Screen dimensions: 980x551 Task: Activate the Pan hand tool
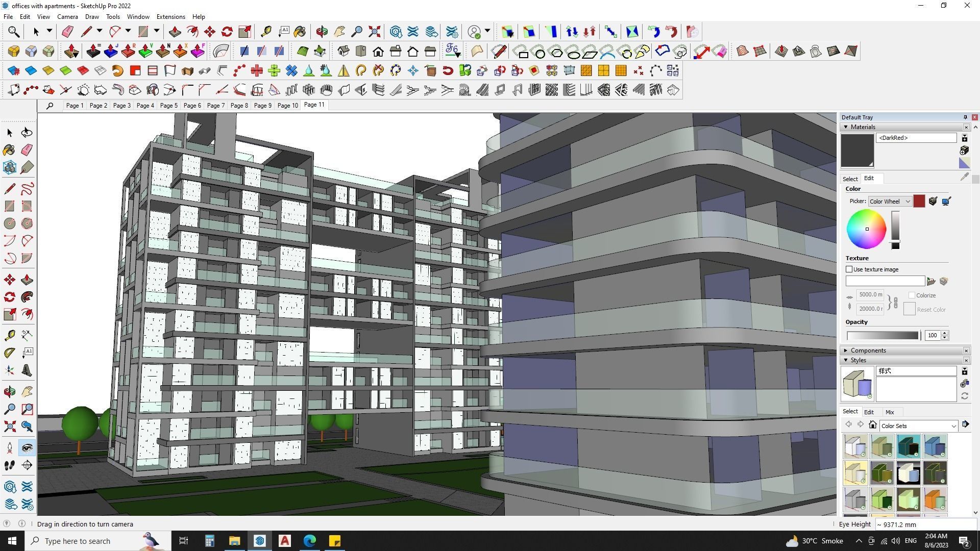27,392
